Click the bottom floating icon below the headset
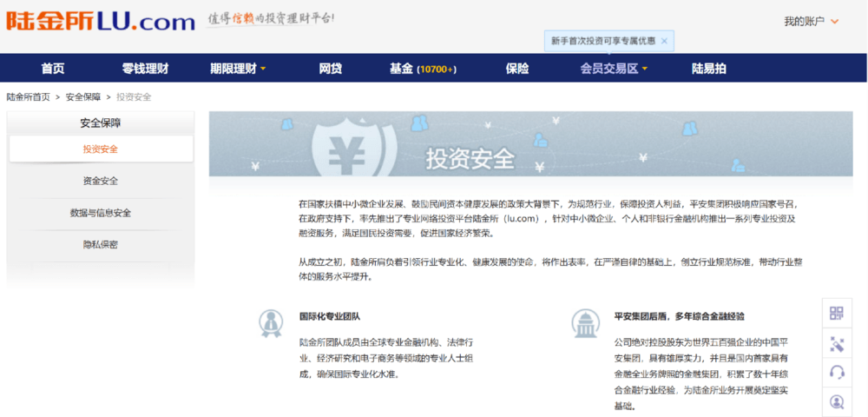 837,401
